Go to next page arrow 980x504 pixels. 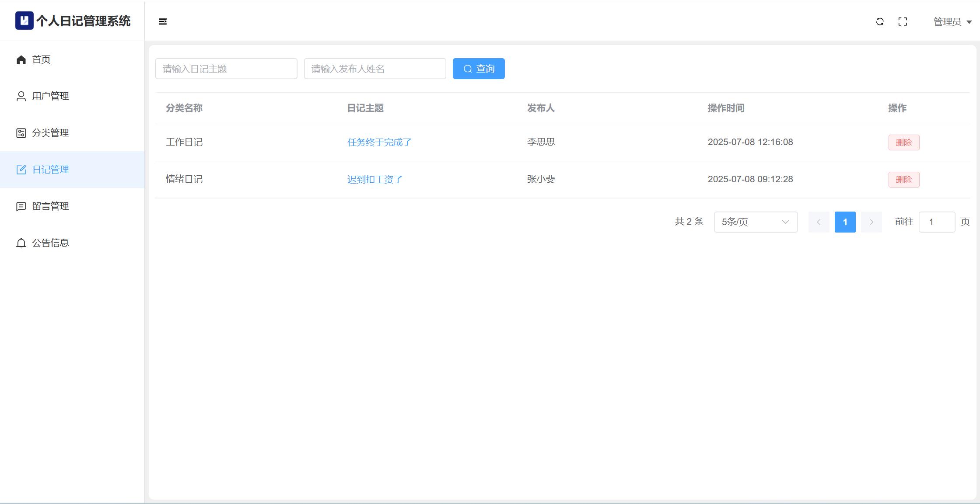871,222
